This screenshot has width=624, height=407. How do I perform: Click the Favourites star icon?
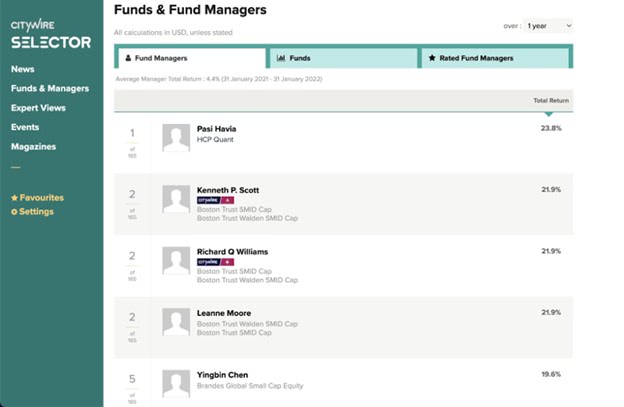click(14, 198)
